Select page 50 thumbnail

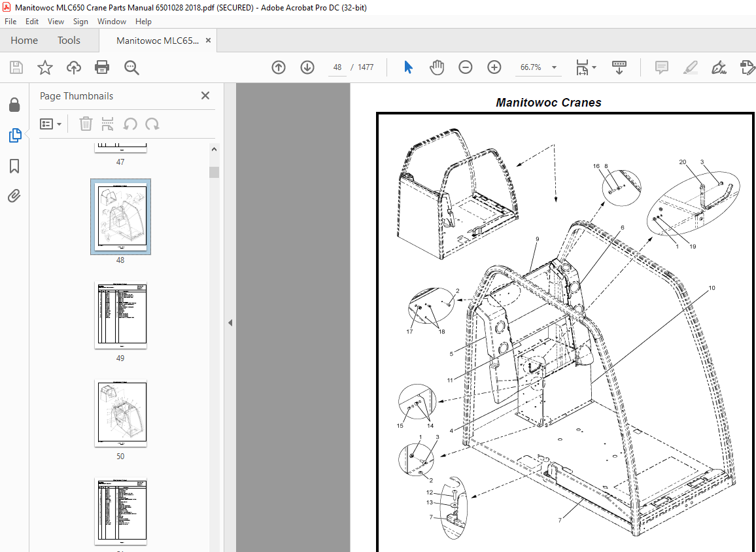point(120,413)
